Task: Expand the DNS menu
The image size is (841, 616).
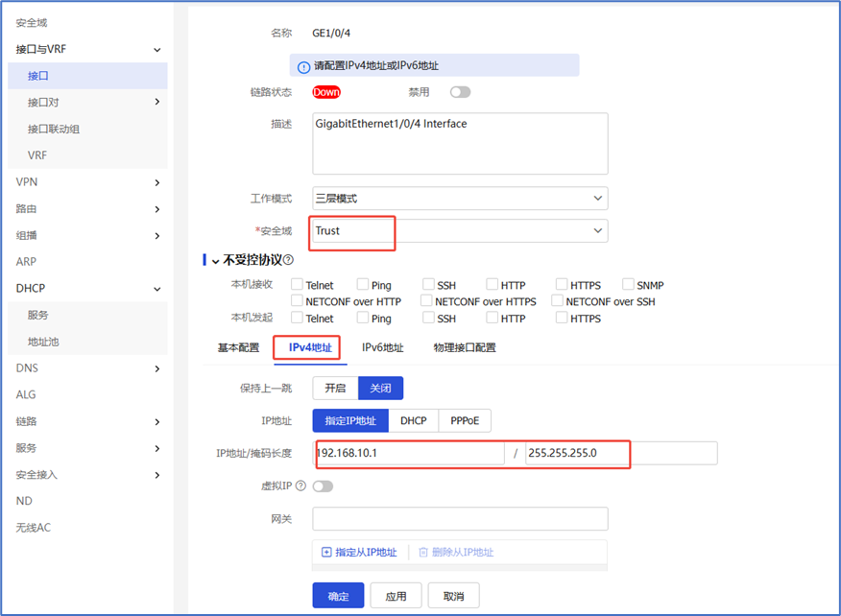Action: pos(157,368)
